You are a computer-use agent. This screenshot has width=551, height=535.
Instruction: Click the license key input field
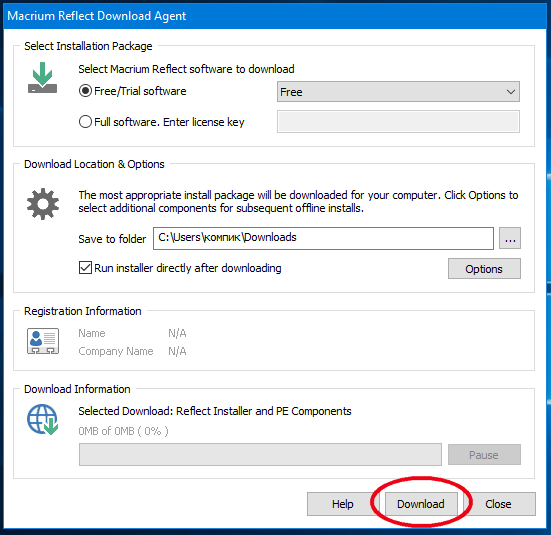click(x=398, y=122)
